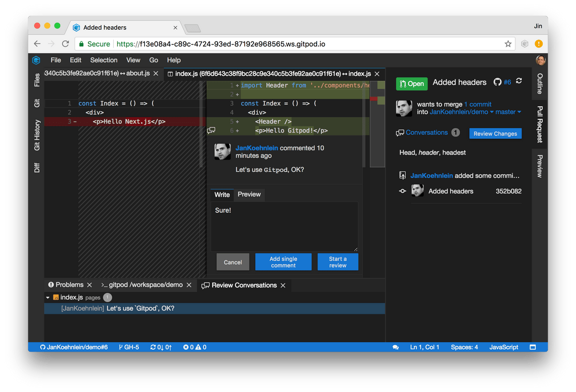Bookmark page with the star icon
576x392 pixels.
point(508,44)
